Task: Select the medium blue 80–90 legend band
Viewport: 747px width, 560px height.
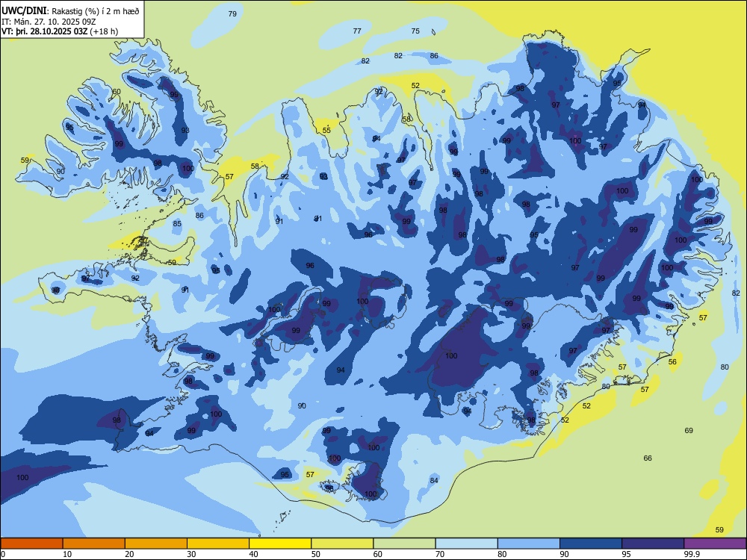Action: tap(529, 544)
